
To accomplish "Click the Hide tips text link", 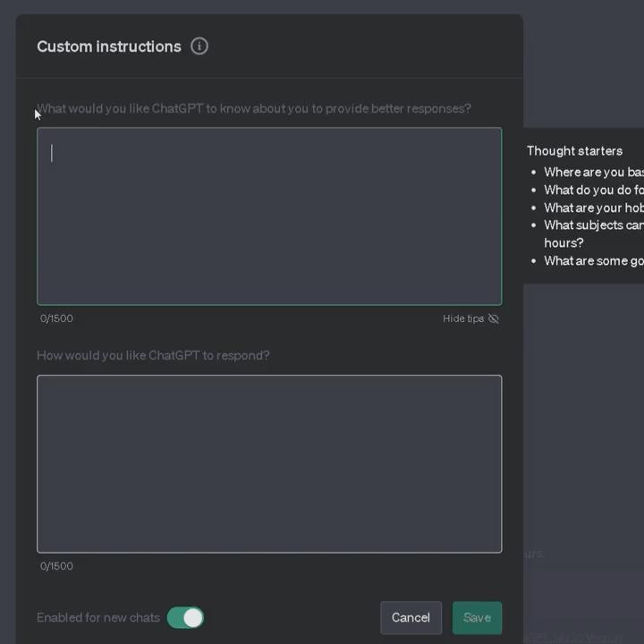I will pos(462,318).
